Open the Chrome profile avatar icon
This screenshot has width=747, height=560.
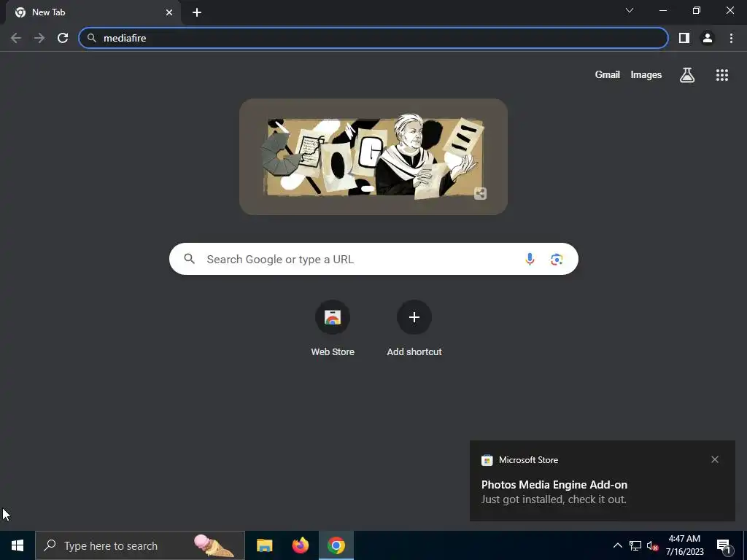point(708,38)
